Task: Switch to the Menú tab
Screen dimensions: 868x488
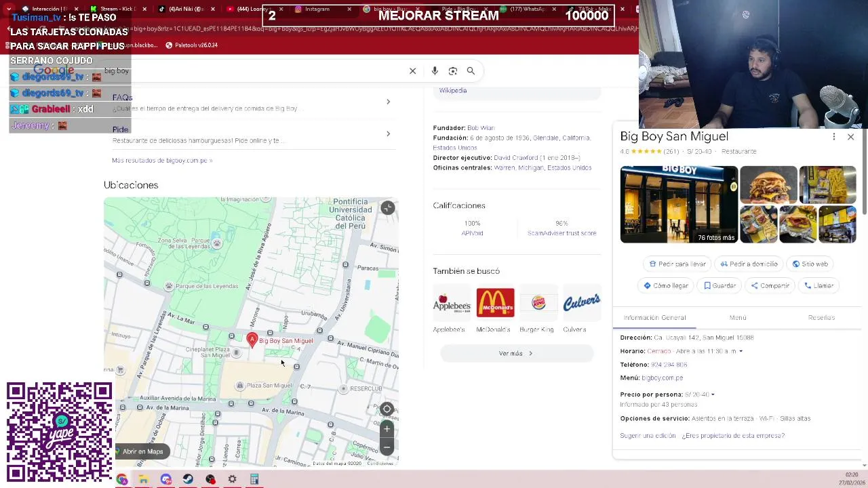Action: click(738, 317)
